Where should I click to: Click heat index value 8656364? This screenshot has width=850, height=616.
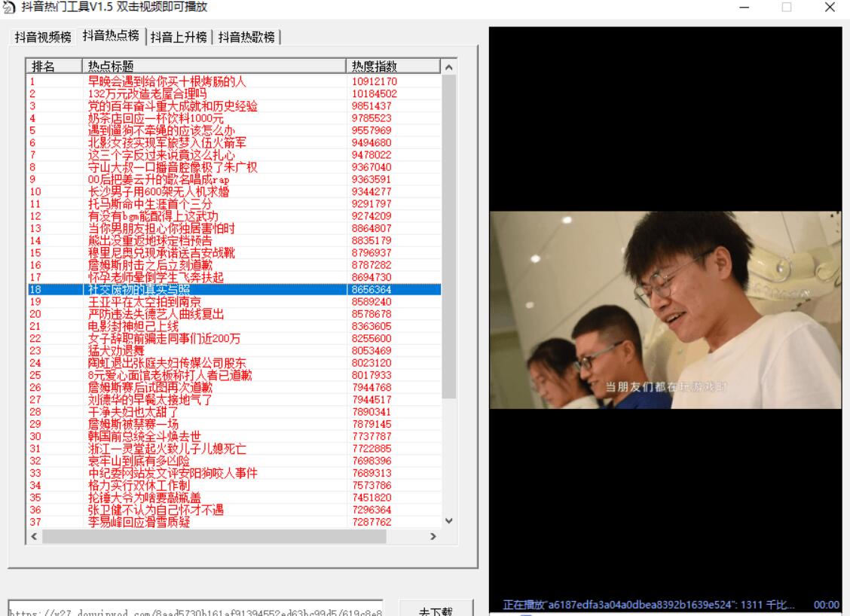pos(371,289)
